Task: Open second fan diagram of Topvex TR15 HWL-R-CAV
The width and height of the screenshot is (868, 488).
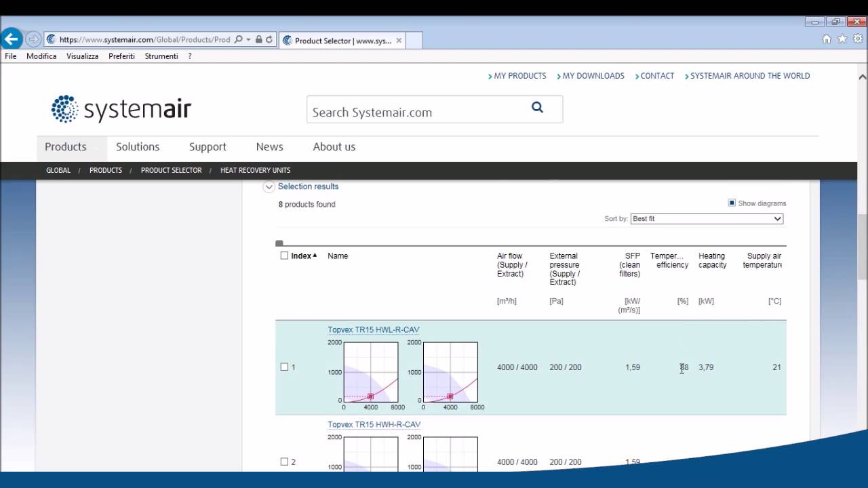Action: click(450, 373)
